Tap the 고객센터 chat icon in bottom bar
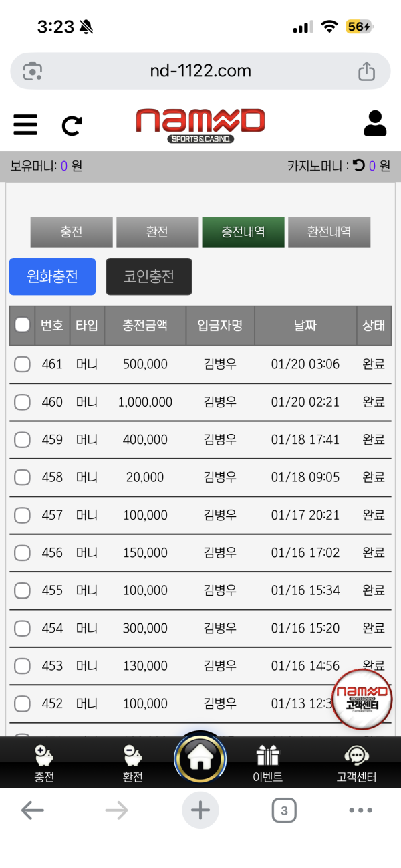The image size is (401, 868). 356,756
